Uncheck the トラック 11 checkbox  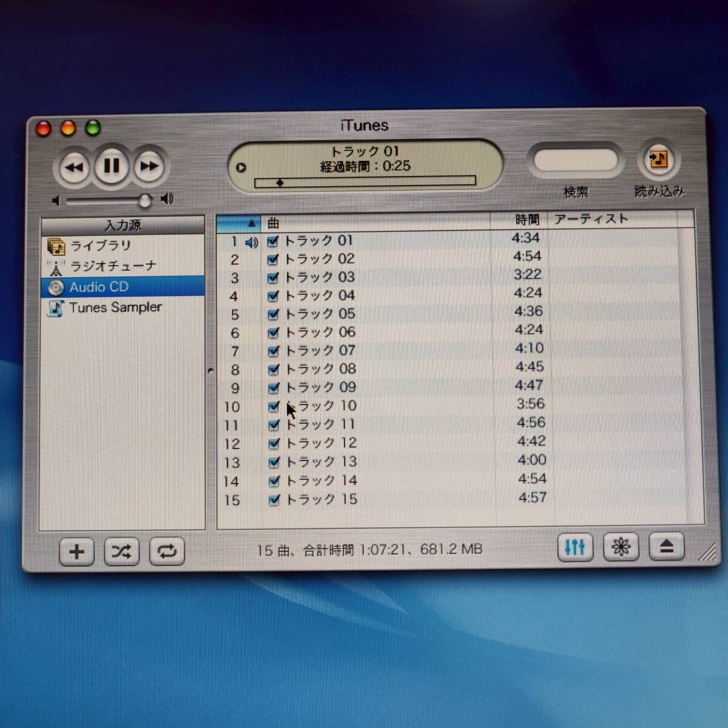274,425
